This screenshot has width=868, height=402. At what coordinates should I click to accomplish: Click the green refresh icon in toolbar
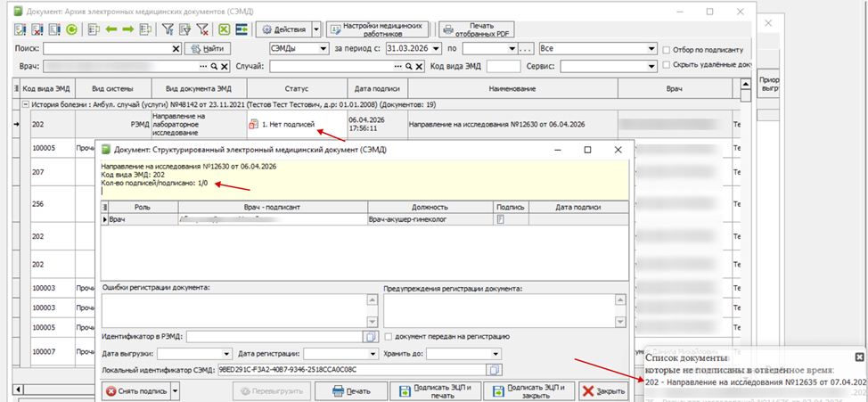tap(71, 29)
